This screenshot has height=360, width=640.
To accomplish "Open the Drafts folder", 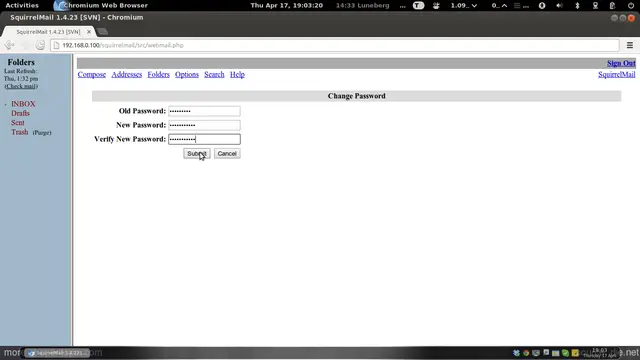I will click(x=20, y=113).
